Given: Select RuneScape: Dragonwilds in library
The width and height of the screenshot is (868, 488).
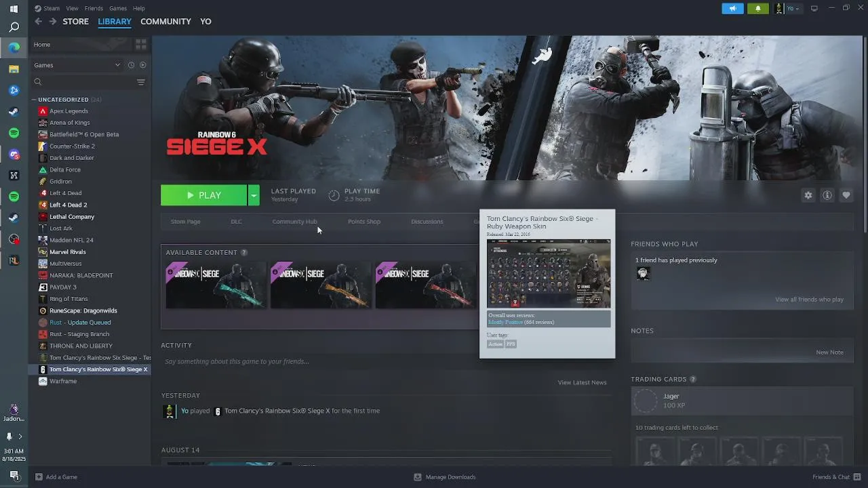Looking at the screenshot, I should tap(83, 310).
